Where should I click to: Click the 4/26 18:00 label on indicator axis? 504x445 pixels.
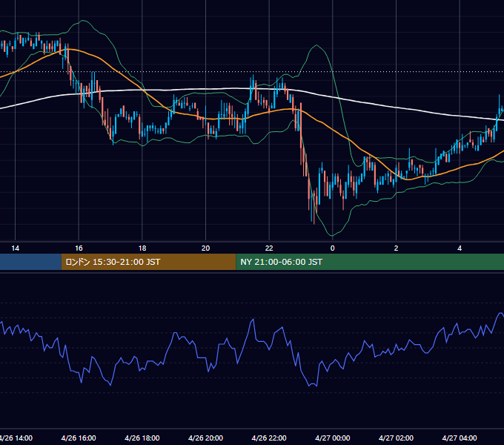coord(142,438)
